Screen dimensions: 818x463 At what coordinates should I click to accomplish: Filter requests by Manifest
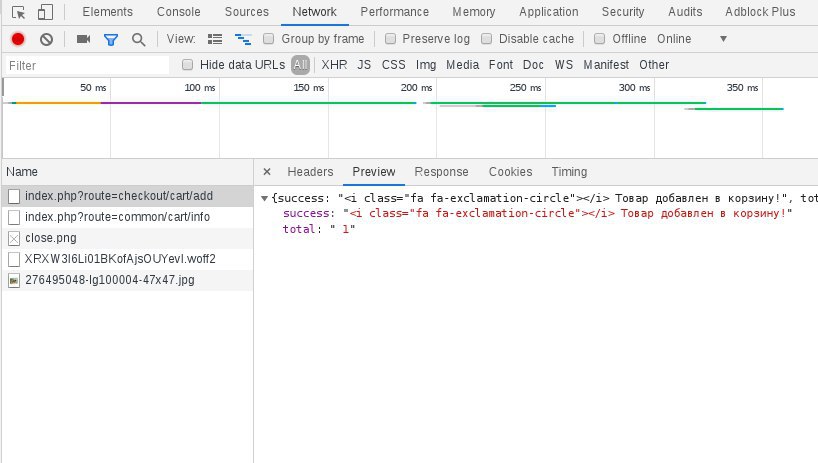click(x=606, y=65)
